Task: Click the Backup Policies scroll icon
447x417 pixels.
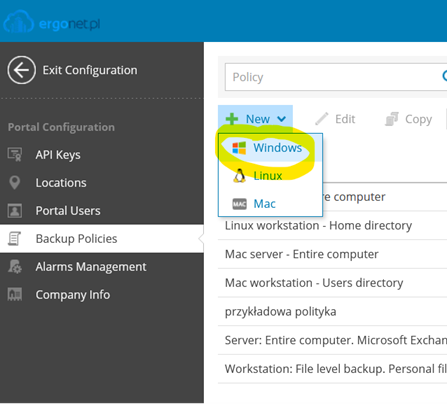Action: tap(14, 239)
